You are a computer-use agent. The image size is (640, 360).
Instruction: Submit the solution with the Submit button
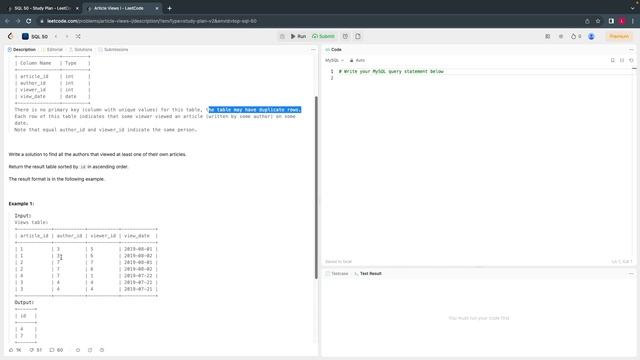pyautogui.click(x=323, y=36)
